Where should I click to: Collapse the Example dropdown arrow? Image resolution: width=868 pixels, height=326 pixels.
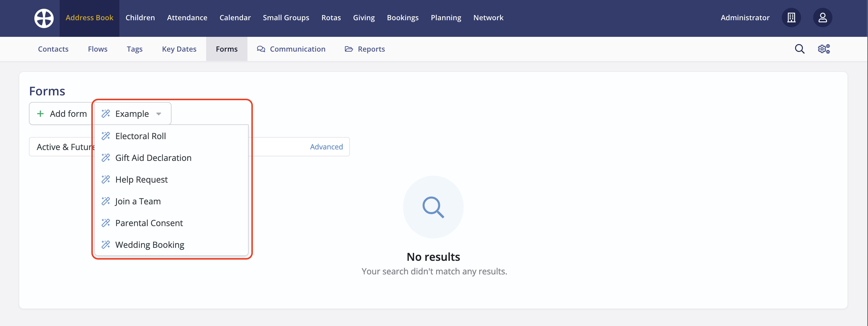click(159, 114)
